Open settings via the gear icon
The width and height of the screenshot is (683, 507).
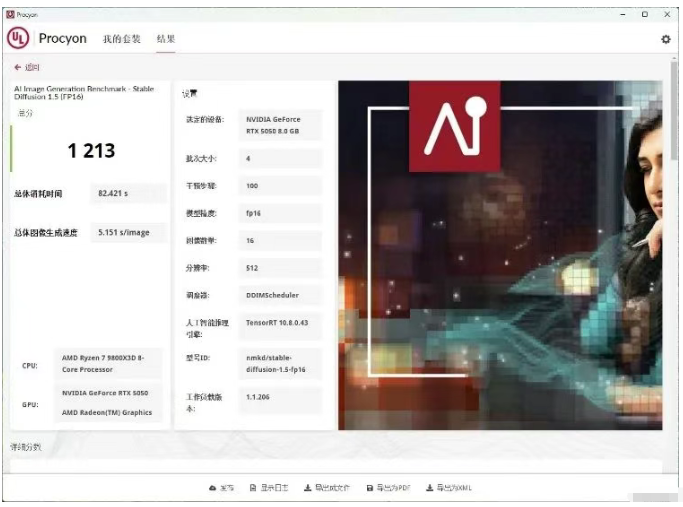click(x=666, y=39)
